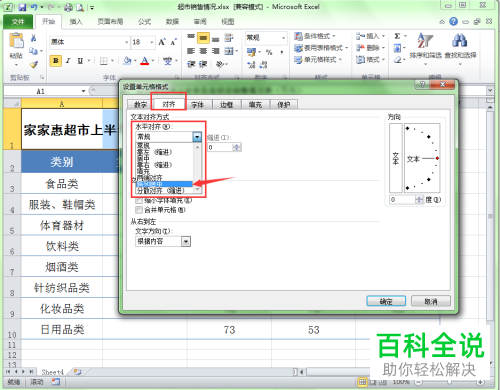Click the Increase Indent icon
The image size is (500, 390).
click(203, 64)
